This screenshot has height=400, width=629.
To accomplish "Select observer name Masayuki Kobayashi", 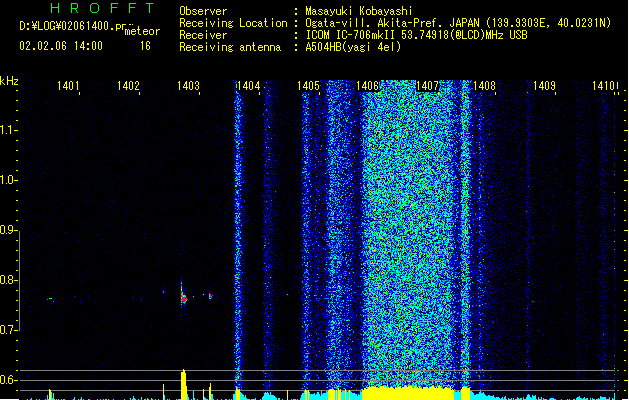I will [358, 11].
